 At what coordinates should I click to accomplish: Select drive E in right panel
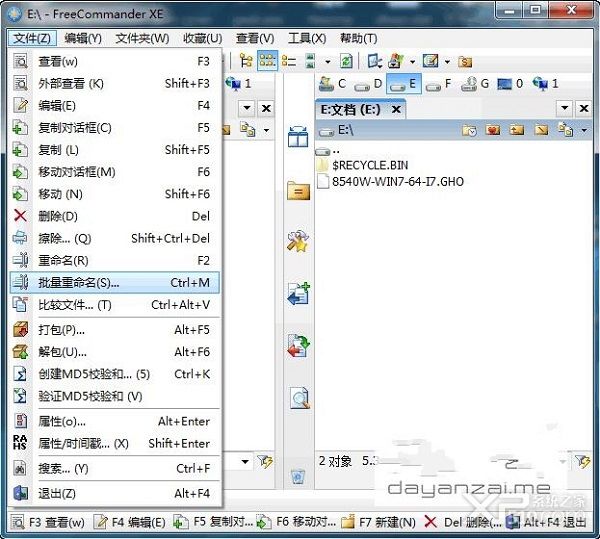404,84
